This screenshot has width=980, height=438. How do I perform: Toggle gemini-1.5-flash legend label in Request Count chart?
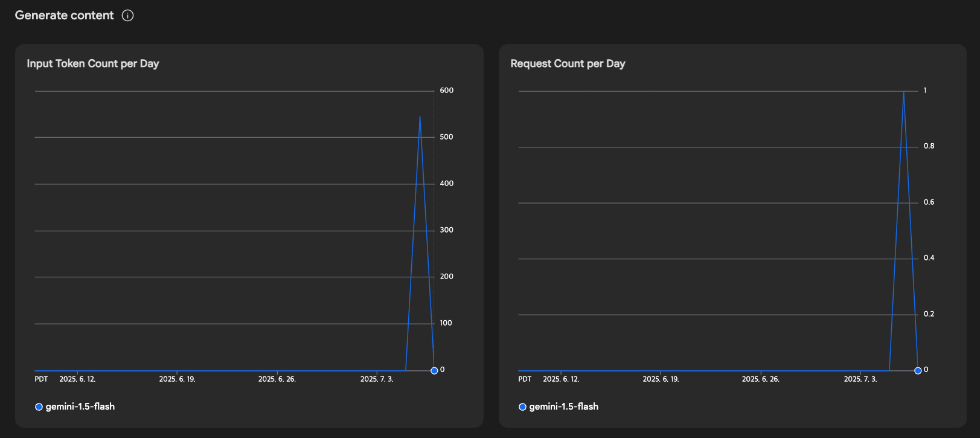tap(564, 407)
